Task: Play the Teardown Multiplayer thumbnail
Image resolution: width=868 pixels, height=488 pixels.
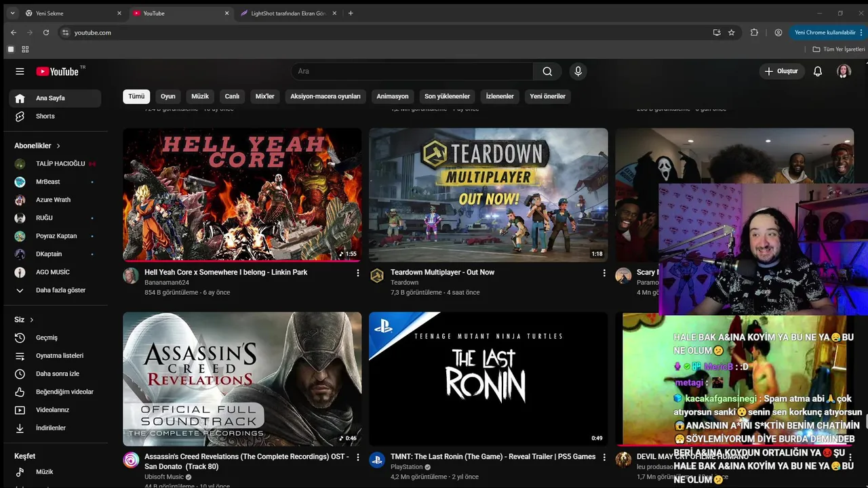Action: [x=488, y=195]
